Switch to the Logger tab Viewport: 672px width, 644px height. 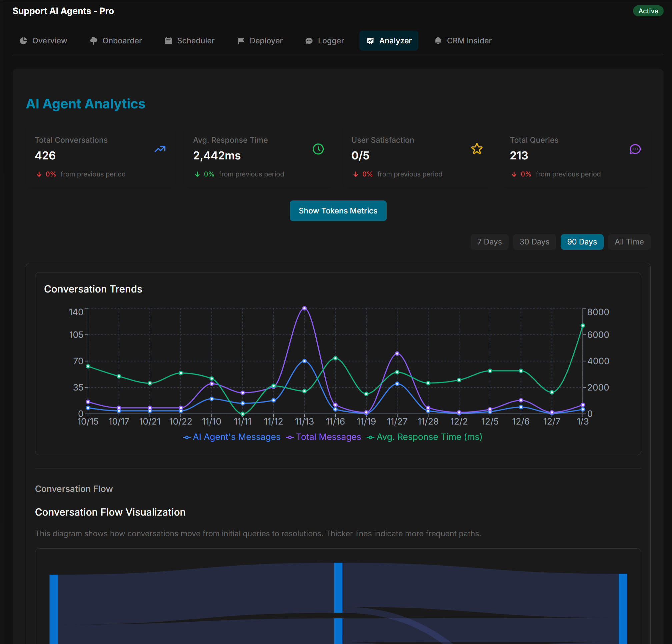click(325, 40)
